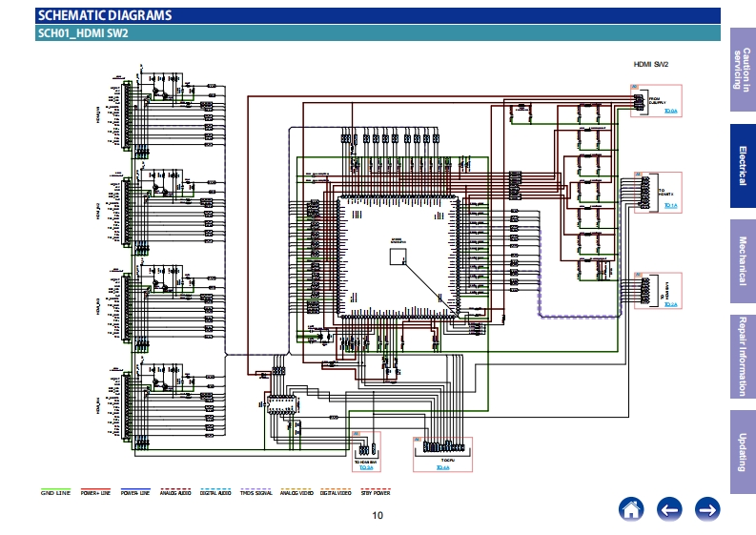Select the Repair Information tab
Viewport: 756px width, 535px height.
click(x=742, y=357)
